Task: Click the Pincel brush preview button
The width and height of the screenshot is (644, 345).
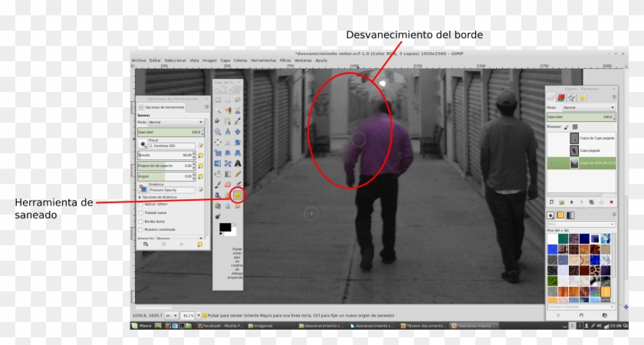Action: [x=143, y=144]
